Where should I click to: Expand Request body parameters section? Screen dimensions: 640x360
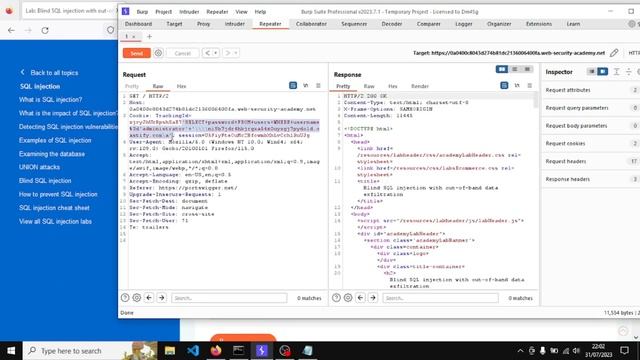[x=591, y=126]
